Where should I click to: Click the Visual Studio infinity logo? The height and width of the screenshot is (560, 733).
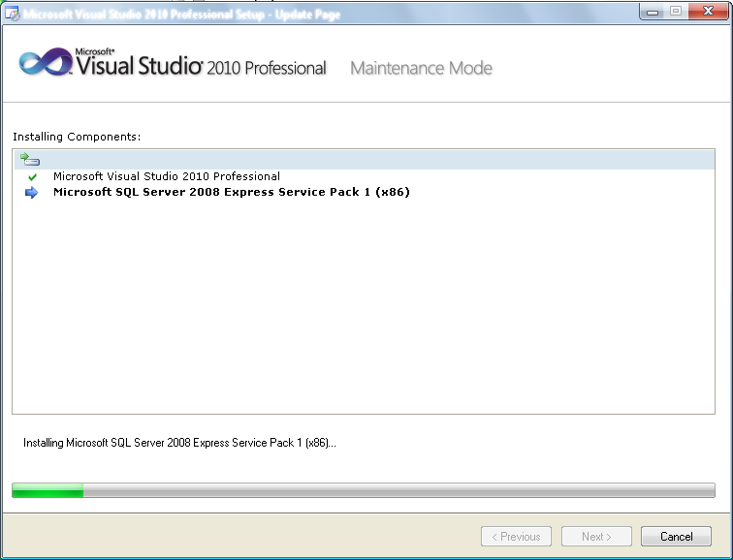pos(46,61)
